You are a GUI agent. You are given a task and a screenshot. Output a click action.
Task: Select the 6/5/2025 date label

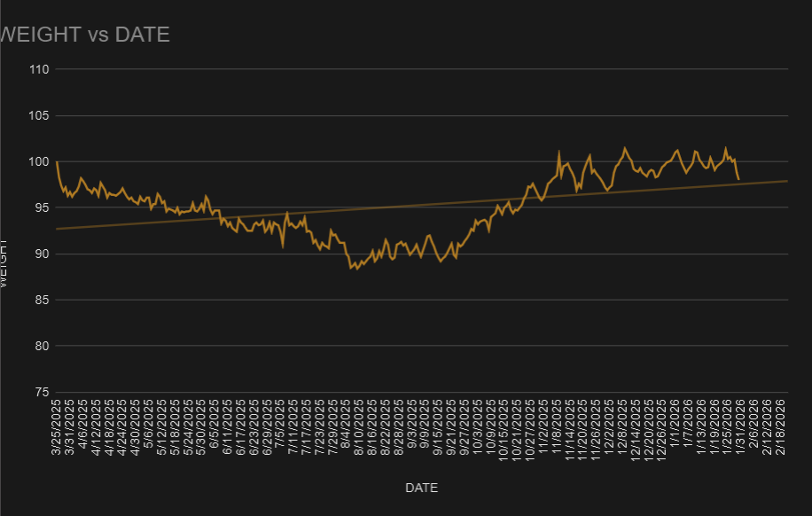[x=215, y=425]
